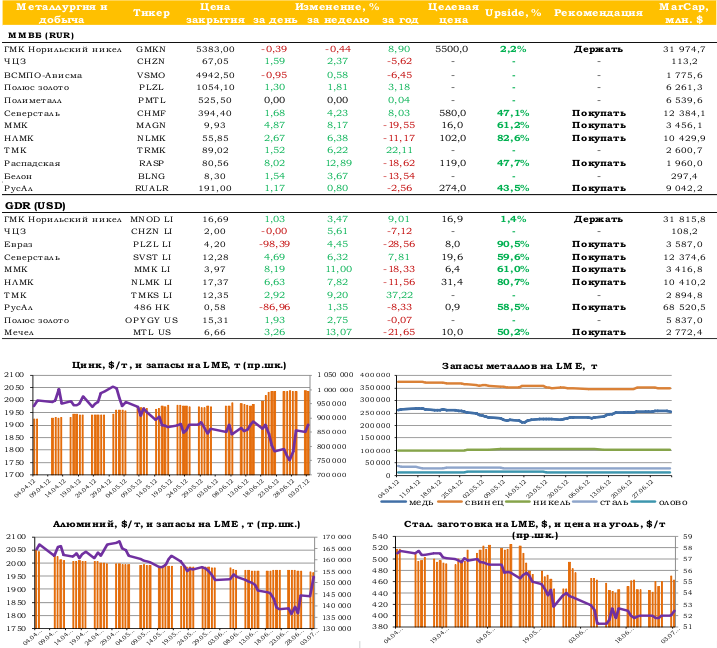The height and width of the screenshot is (648, 717).
Task: Click the chart title "Запасы металлов на LME, т"
Action: tap(520, 366)
